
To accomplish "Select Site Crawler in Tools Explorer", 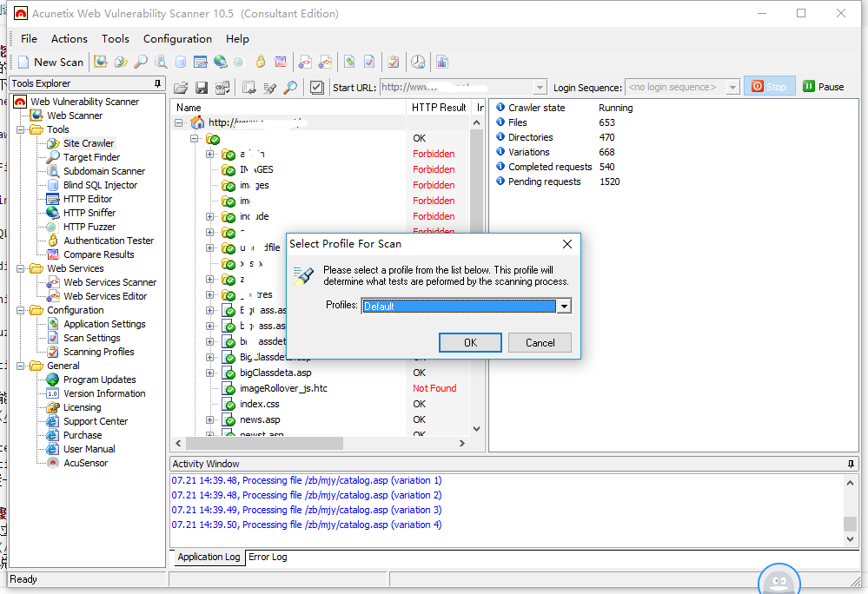I will click(x=89, y=144).
